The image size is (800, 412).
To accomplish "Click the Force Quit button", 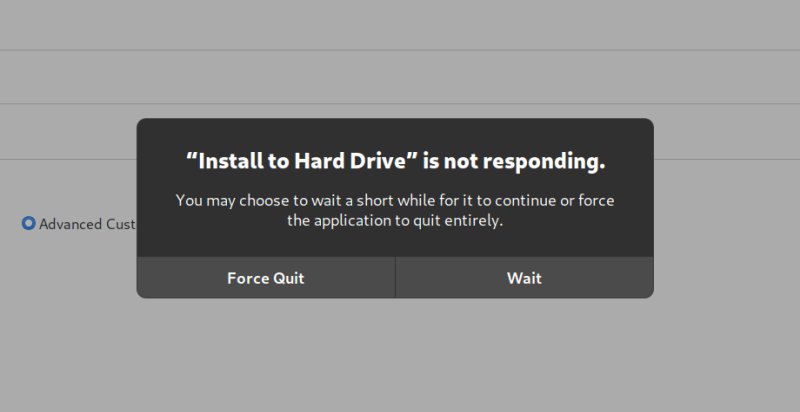I will pyautogui.click(x=266, y=278).
